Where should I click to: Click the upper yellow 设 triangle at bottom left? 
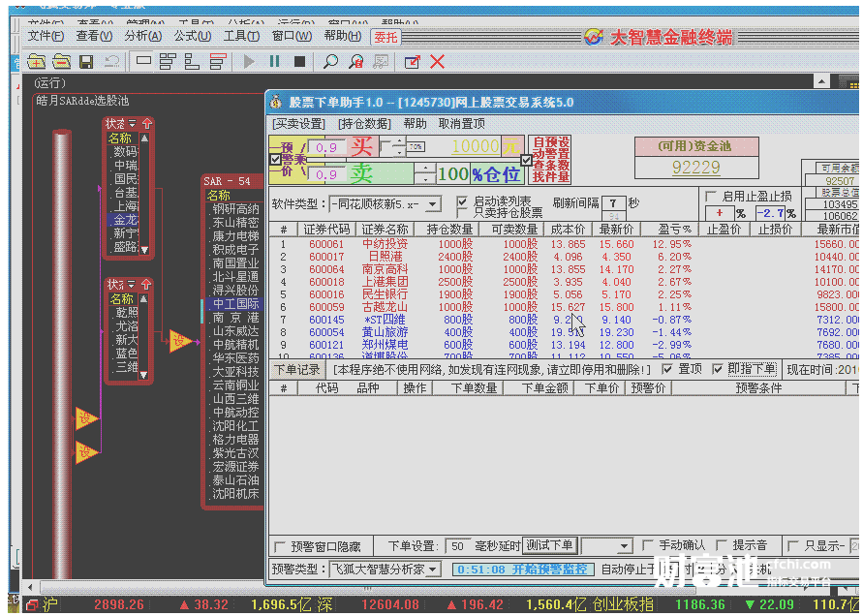86,419
